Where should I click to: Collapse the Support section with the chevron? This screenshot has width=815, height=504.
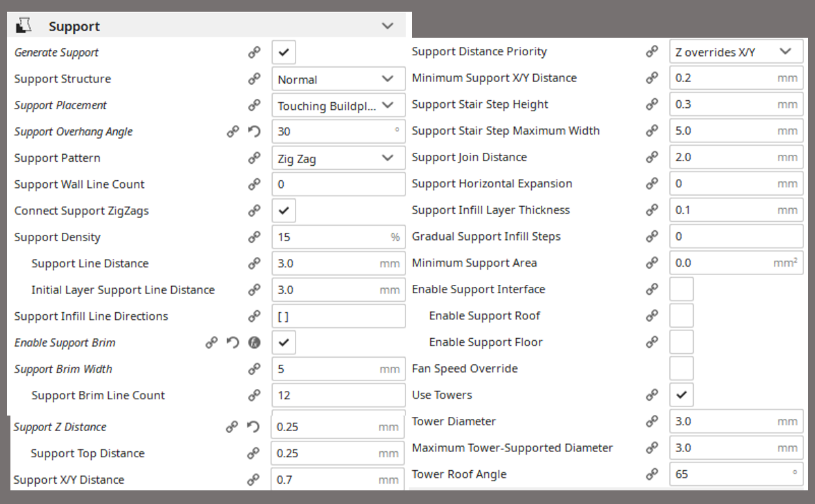click(388, 26)
